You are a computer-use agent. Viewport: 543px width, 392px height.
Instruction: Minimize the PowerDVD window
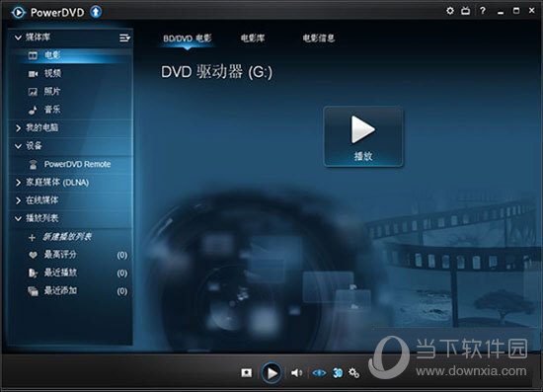pos(501,13)
